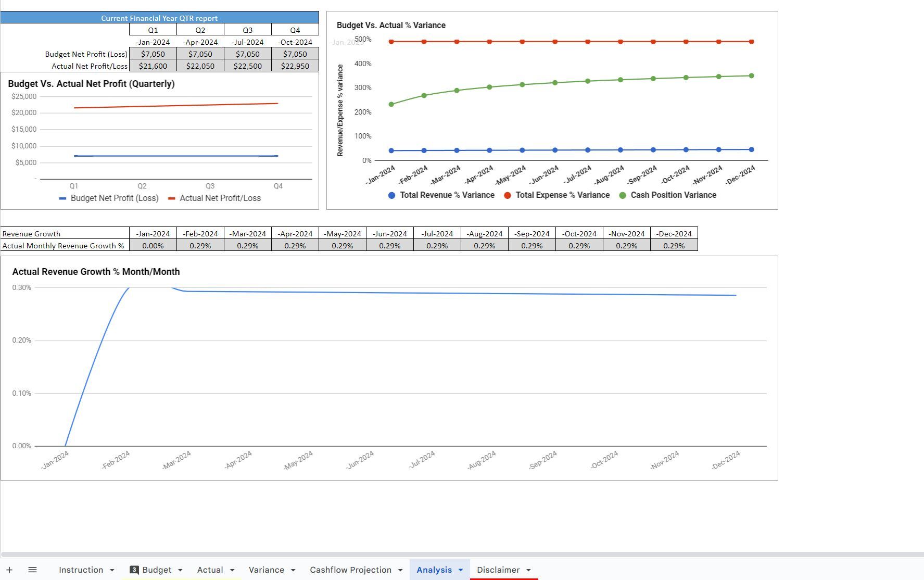924x580 pixels.
Task: Click the Analysis sheet tab
Action: coord(434,570)
